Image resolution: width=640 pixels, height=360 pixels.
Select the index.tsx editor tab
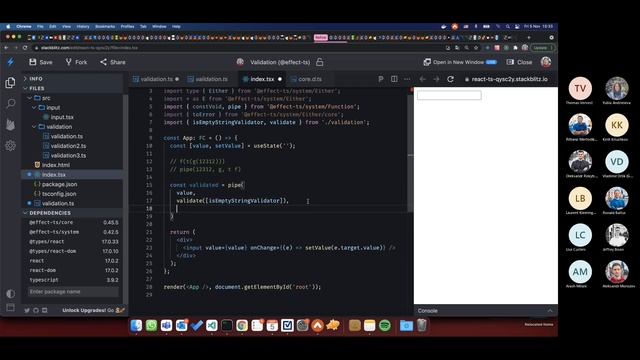tap(262, 79)
